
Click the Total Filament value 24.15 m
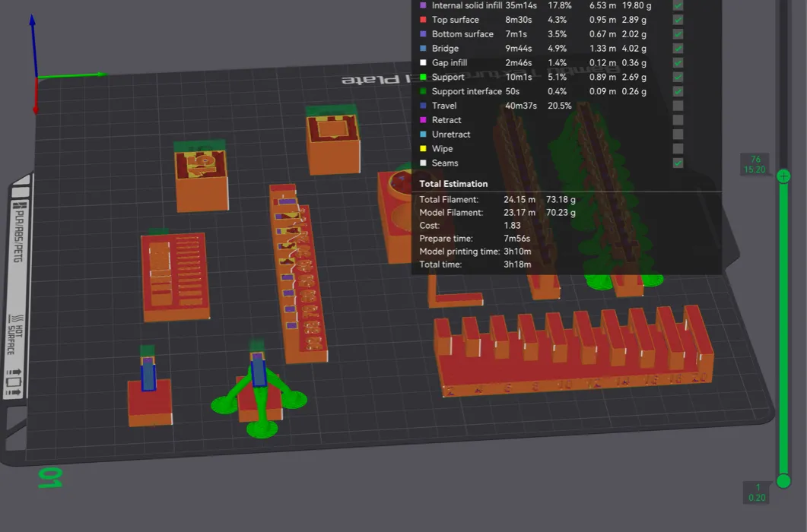click(519, 200)
